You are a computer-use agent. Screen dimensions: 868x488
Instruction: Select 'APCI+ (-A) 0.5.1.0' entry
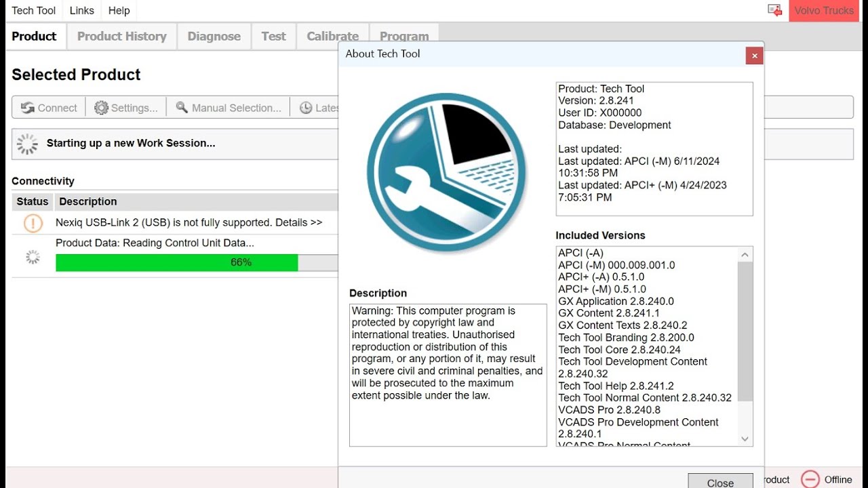[x=601, y=277]
